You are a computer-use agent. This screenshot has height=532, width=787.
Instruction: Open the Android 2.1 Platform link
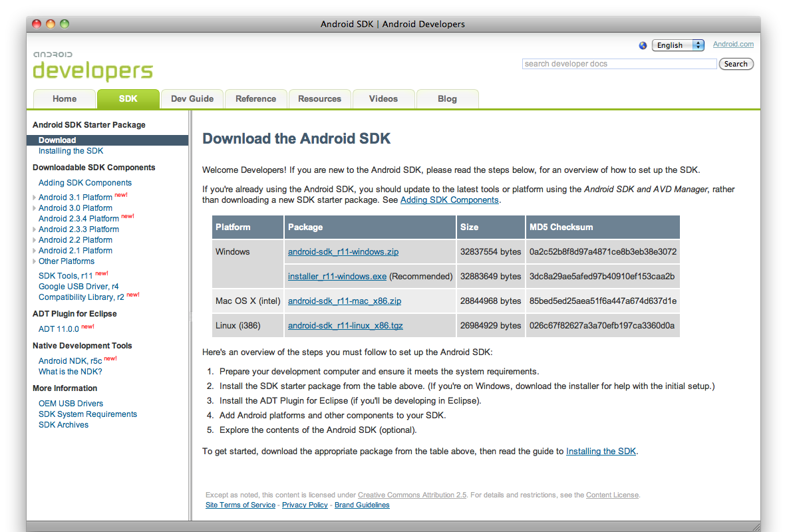click(x=75, y=251)
